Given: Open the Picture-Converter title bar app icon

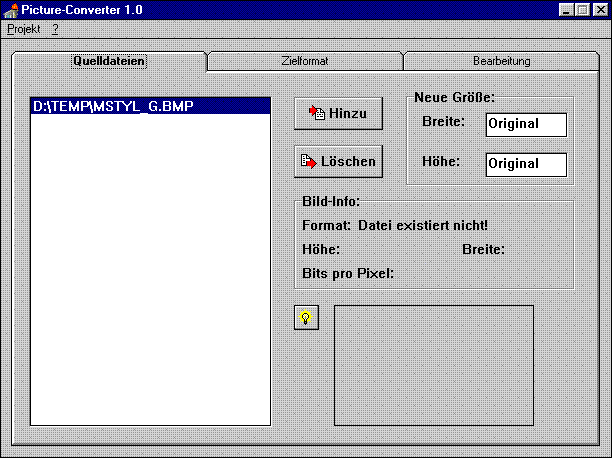Looking at the screenshot, I should coord(11,10).
